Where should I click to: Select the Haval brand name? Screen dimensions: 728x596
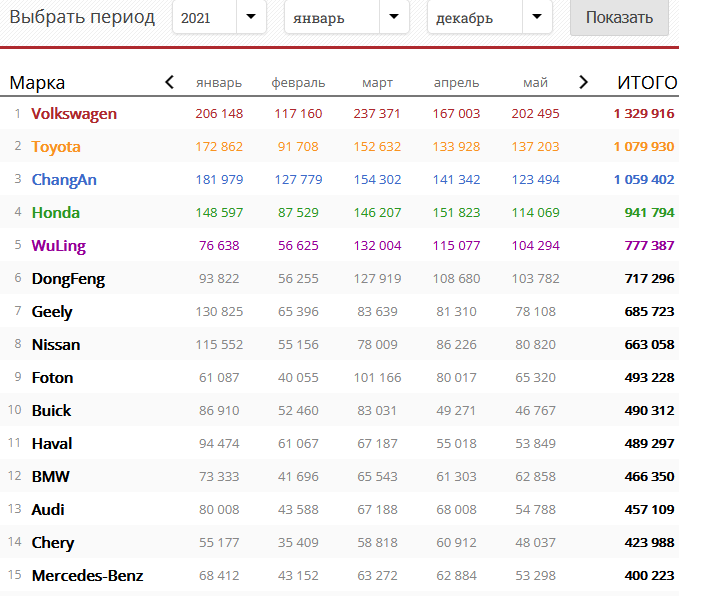click(52, 444)
